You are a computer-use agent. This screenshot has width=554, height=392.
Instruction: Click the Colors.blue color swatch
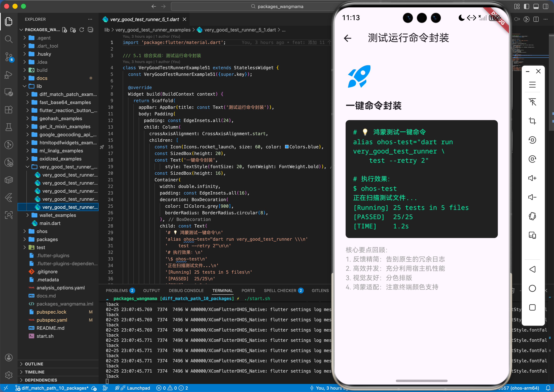287,147
